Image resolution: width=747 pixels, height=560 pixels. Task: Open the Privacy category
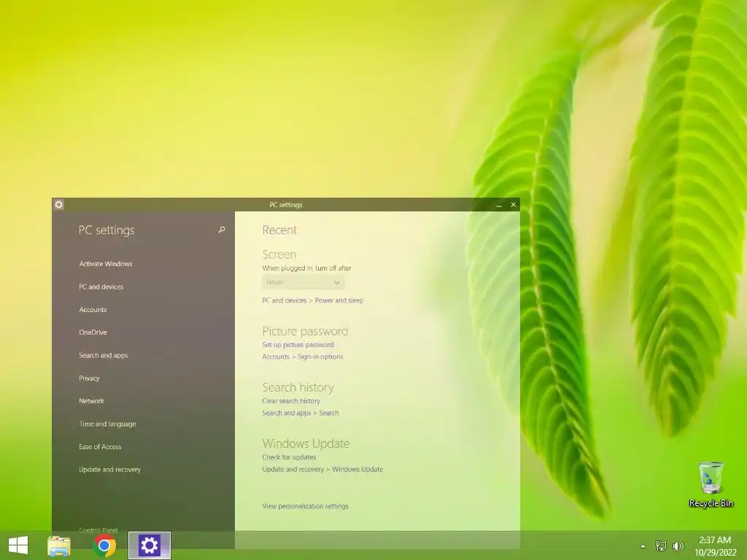pyautogui.click(x=89, y=378)
